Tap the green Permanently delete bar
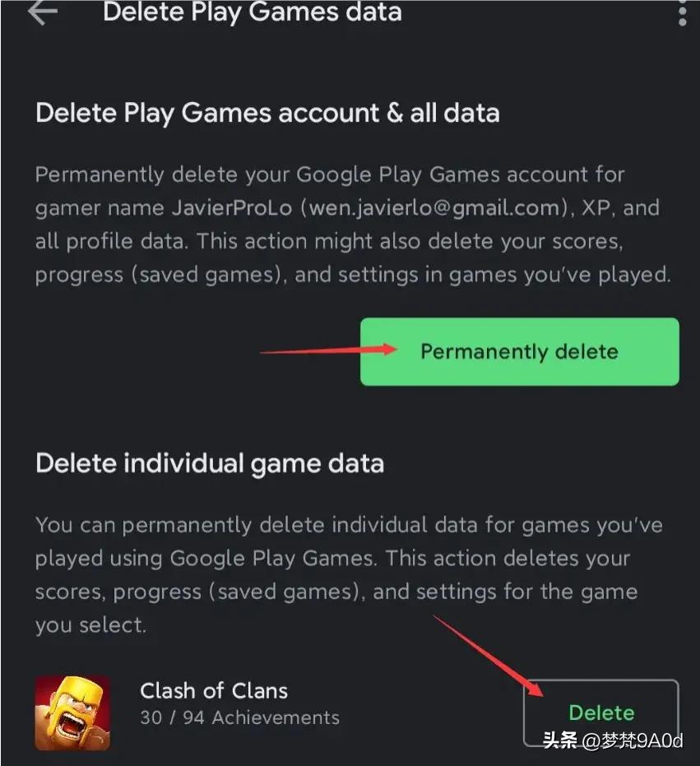The image size is (700, 766). pyautogui.click(x=518, y=351)
